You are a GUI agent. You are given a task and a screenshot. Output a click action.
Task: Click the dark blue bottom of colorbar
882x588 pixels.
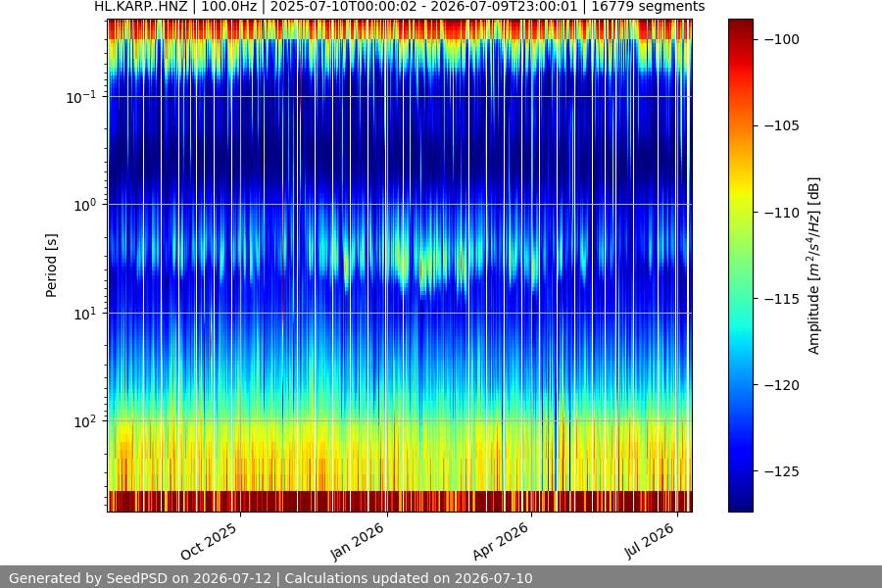tap(740, 507)
